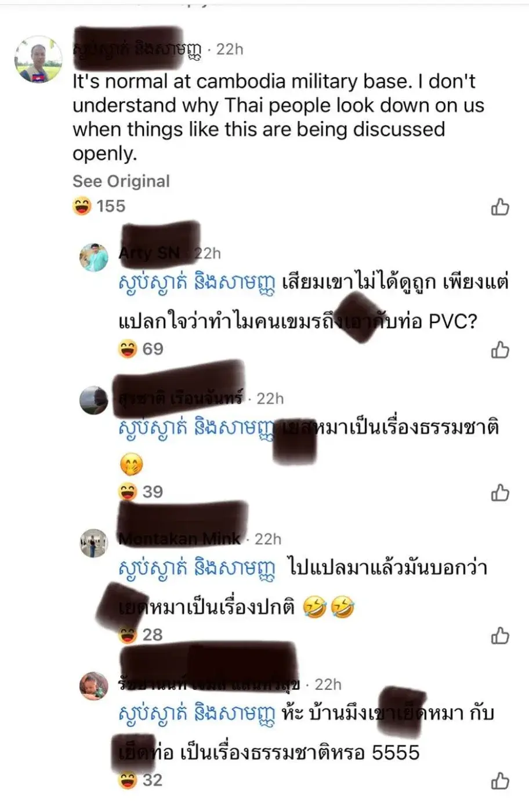
Task: Open top commenter's profile picture
Action: 38,60
